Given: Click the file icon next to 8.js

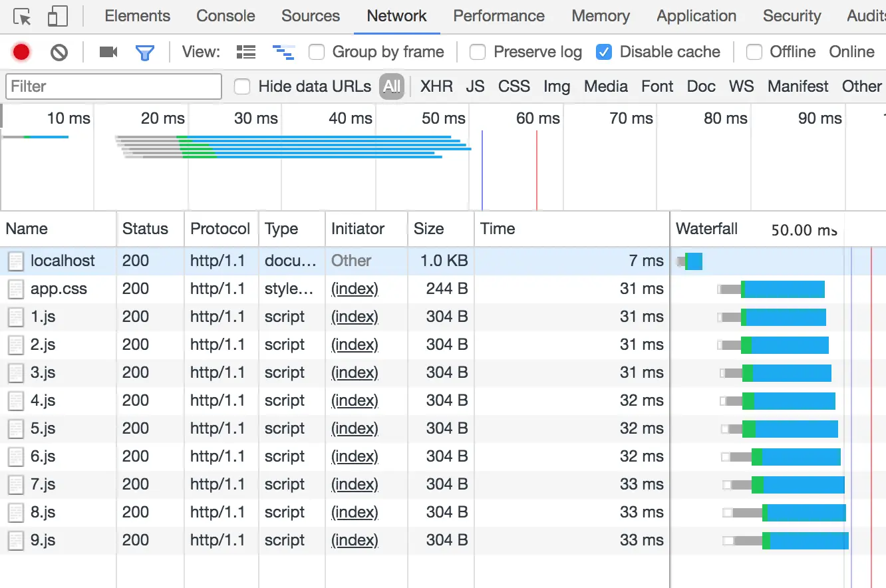Looking at the screenshot, I should (15, 513).
